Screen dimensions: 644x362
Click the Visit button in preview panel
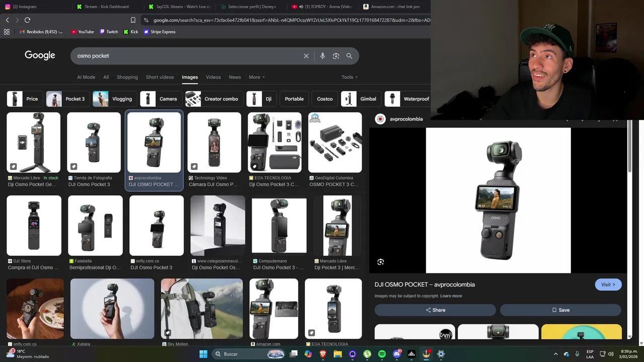tap(608, 285)
